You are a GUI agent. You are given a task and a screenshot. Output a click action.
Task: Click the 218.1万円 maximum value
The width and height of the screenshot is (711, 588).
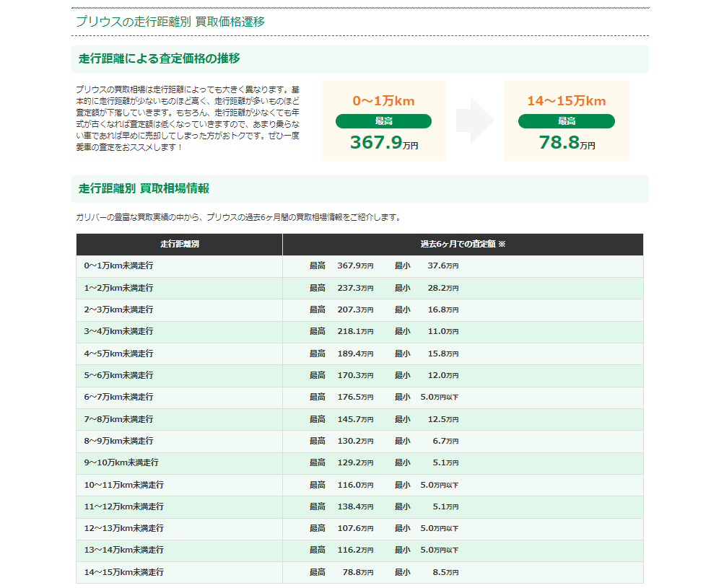(355, 332)
